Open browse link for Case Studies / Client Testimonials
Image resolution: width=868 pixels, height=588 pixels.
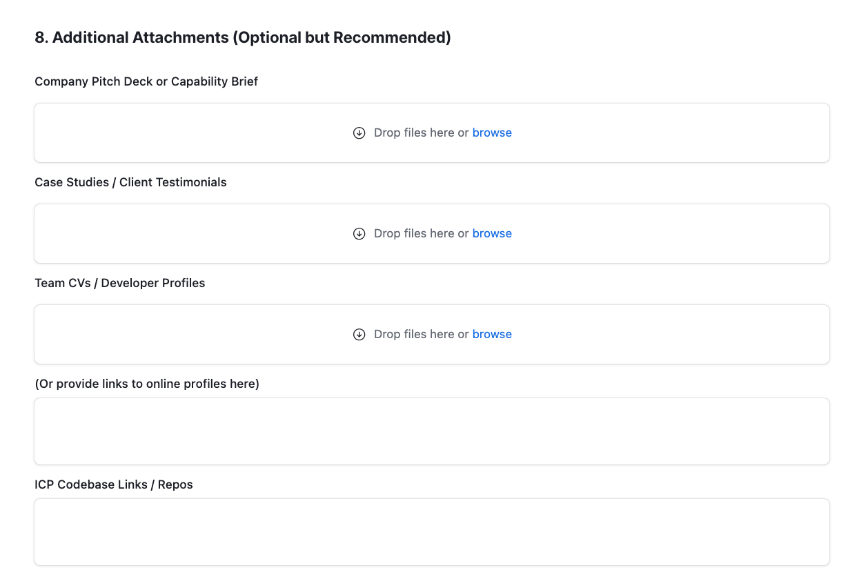(492, 233)
